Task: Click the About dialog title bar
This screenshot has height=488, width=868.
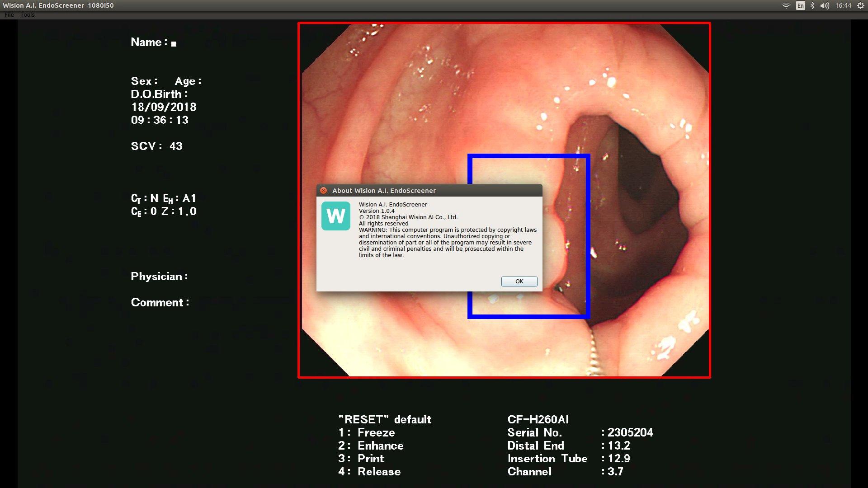Action: tap(429, 191)
